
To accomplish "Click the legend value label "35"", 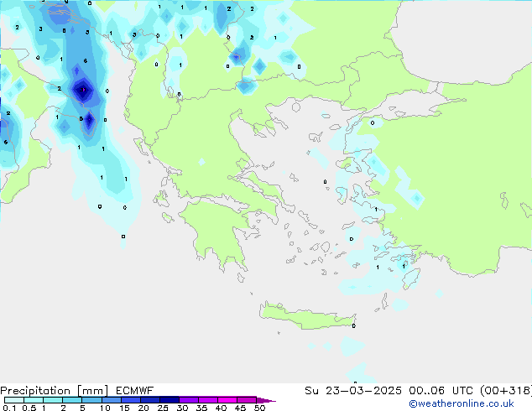I will 201,408.
